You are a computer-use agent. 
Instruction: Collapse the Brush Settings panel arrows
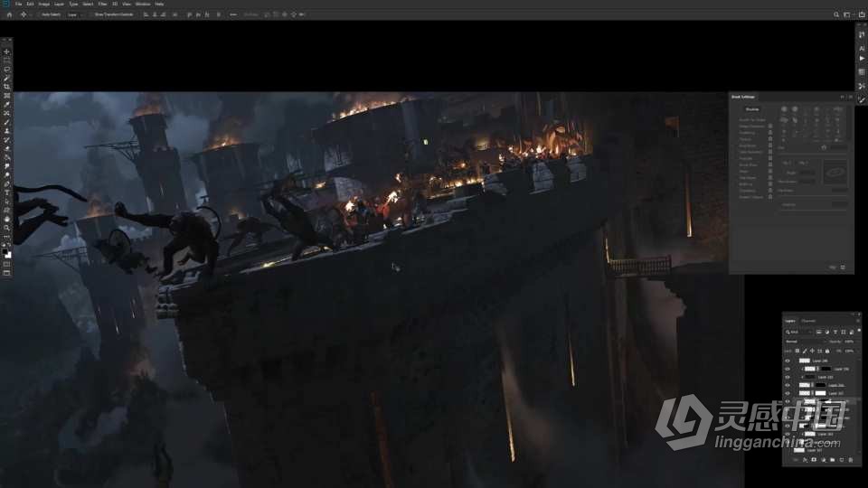[x=842, y=97]
